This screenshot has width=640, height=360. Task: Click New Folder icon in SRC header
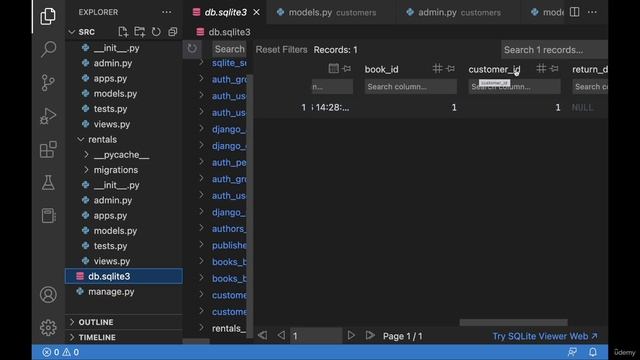tap(140, 32)
